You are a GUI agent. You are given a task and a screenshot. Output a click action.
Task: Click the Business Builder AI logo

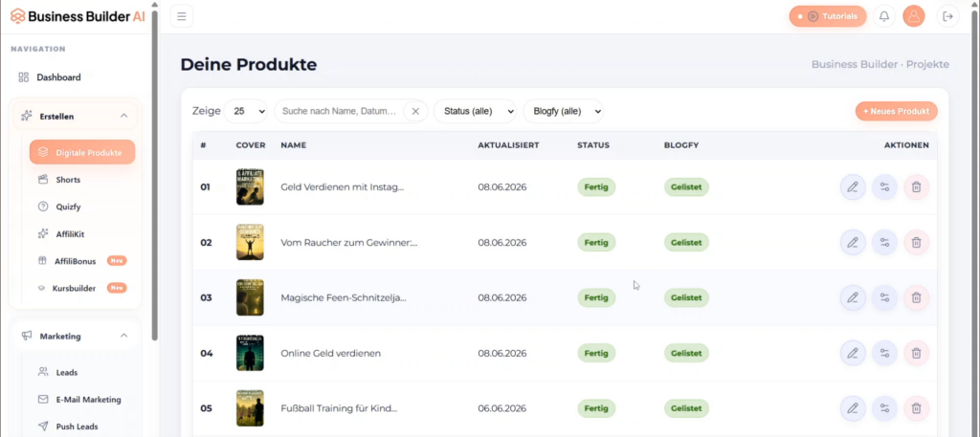(78, 16)
